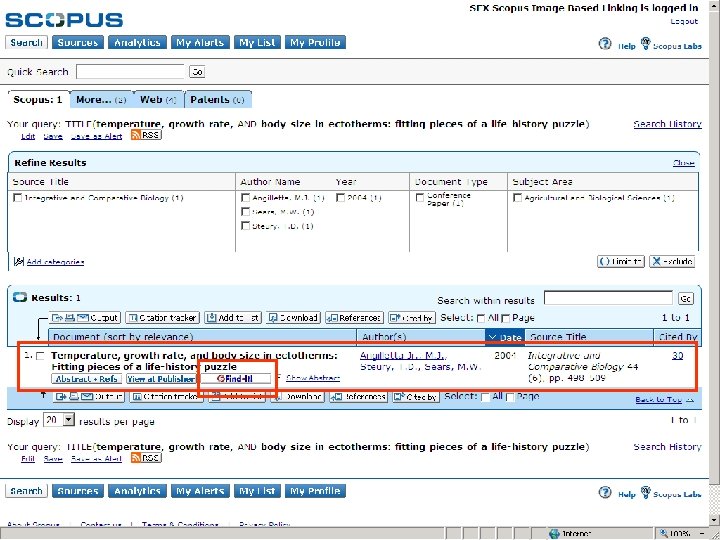Click the Add categories link

click(x=55, y=262)
